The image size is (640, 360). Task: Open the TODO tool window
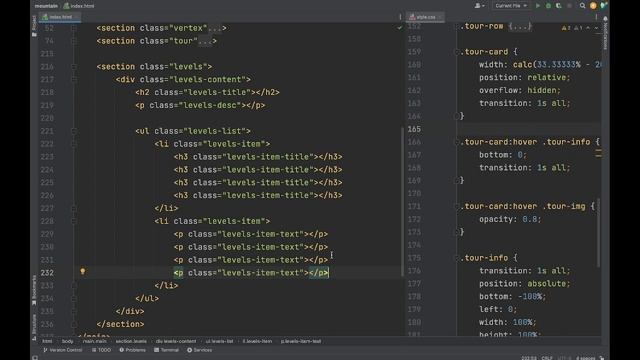[x=101, y=350]
